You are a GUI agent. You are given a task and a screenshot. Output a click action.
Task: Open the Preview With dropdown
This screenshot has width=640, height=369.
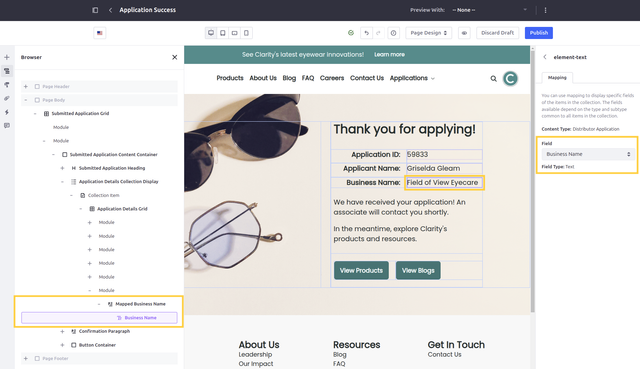(x=490, y=10)
